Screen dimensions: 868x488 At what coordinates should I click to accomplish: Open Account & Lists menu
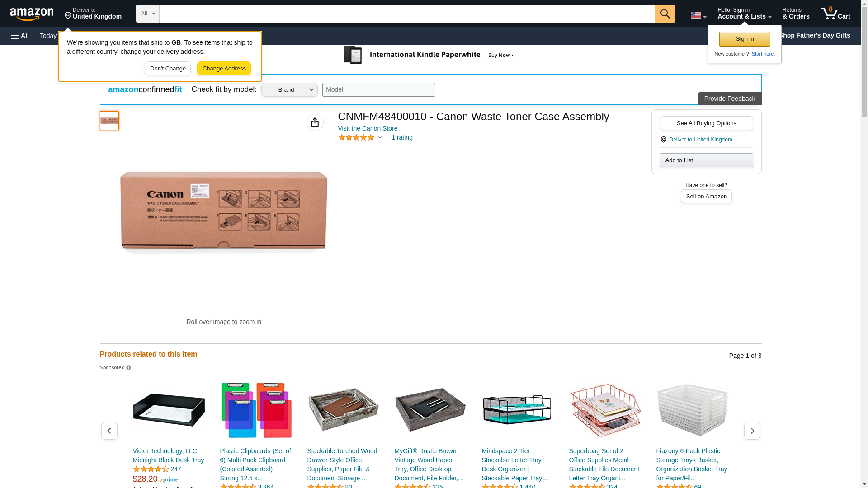pyautogui.click(x=744, y=14)
